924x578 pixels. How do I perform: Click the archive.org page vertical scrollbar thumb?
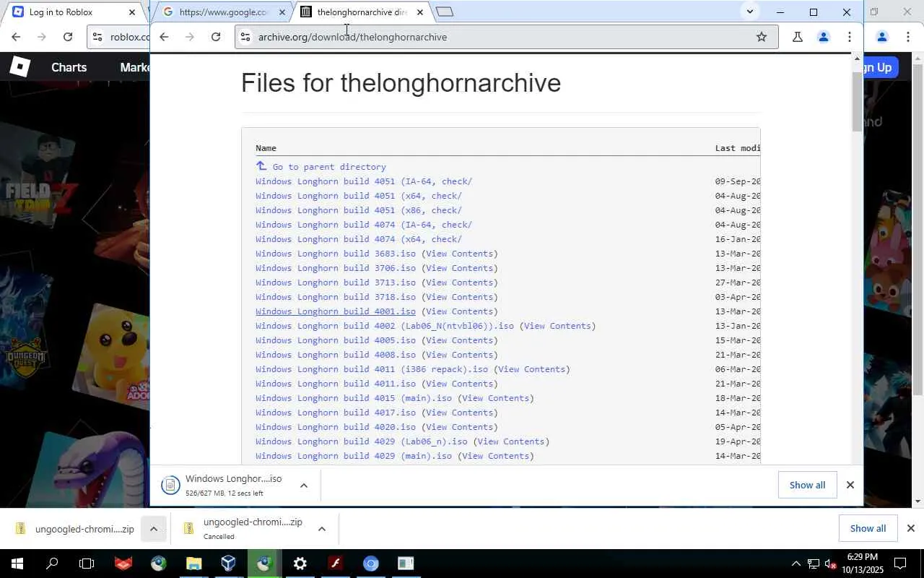(x=857, y=102)
